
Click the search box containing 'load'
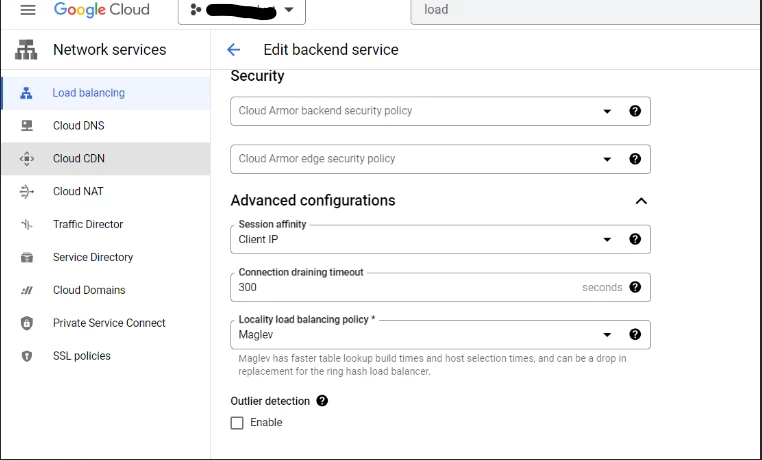tap(586, 11)
